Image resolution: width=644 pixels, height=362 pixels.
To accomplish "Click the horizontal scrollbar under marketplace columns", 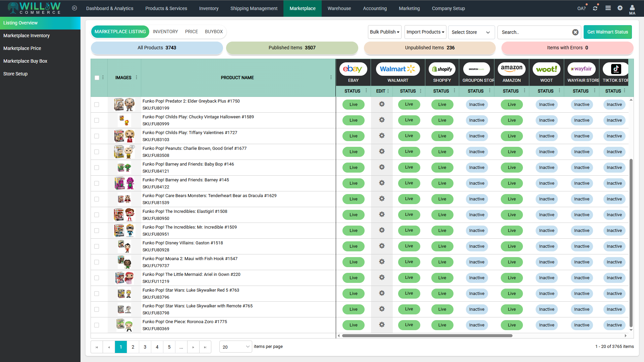I will coord(427,336).
